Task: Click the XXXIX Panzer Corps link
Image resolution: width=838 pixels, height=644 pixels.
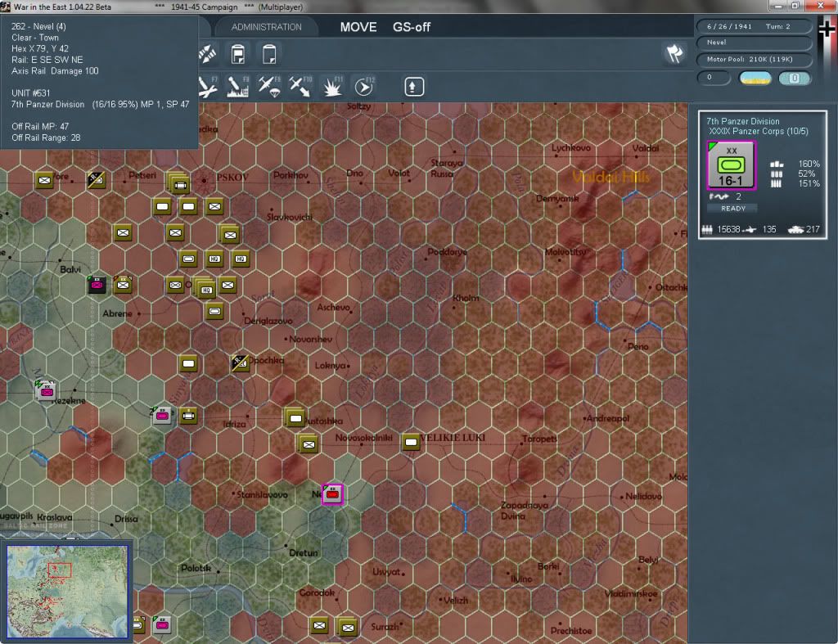Action: click(759, 132)
